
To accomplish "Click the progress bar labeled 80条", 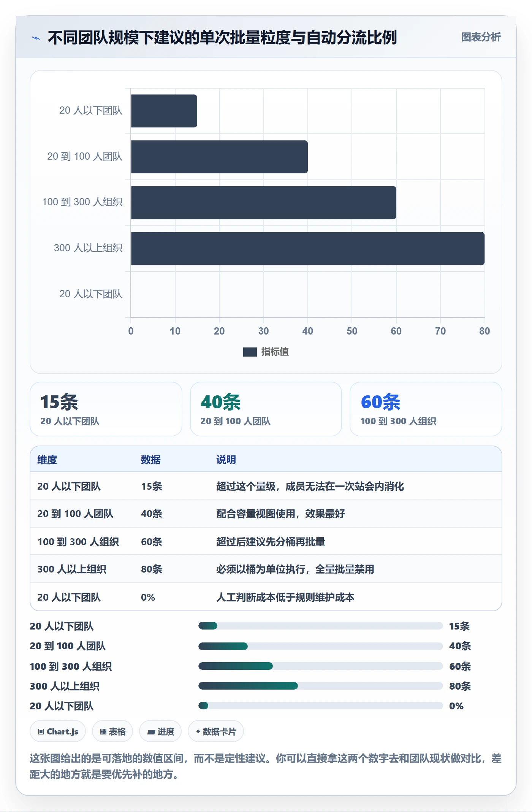I will click(321, 686).
